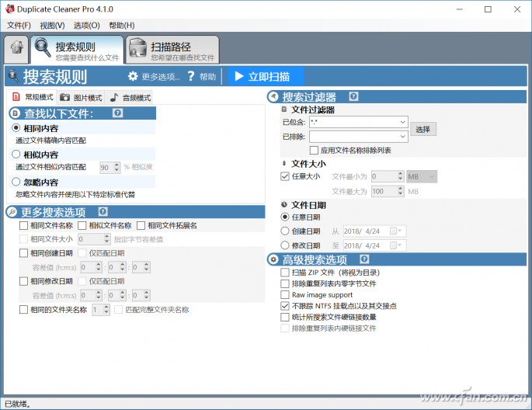Open the Home tab house icon
532x410 pixels.
(x=16, y=47)
